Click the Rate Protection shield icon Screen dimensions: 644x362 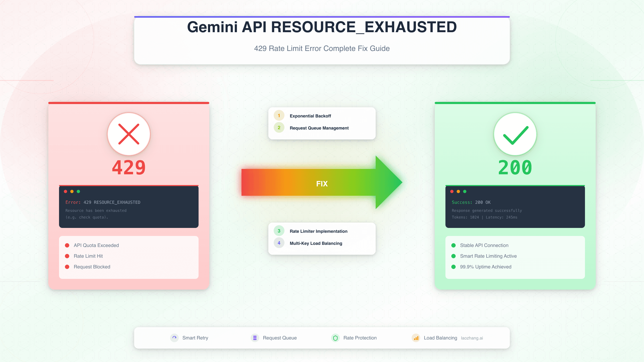point(335,338)
